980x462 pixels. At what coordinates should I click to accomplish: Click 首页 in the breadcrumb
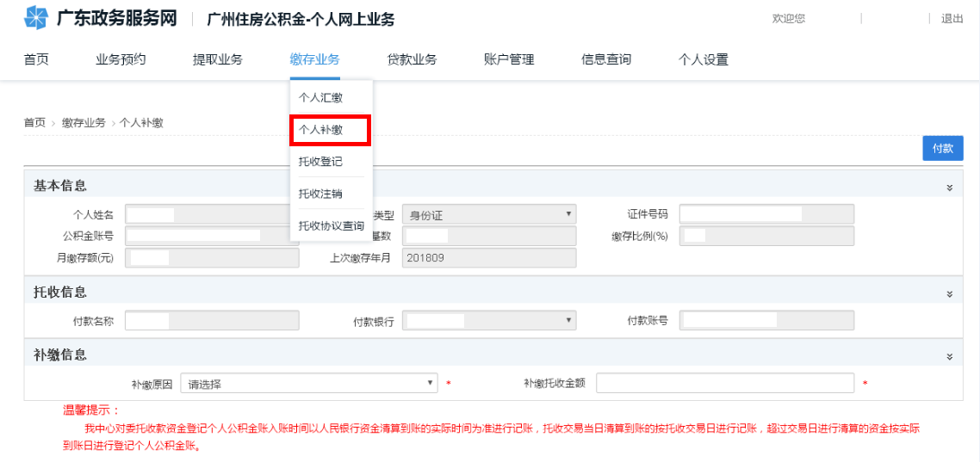click(x=34, y=123)
